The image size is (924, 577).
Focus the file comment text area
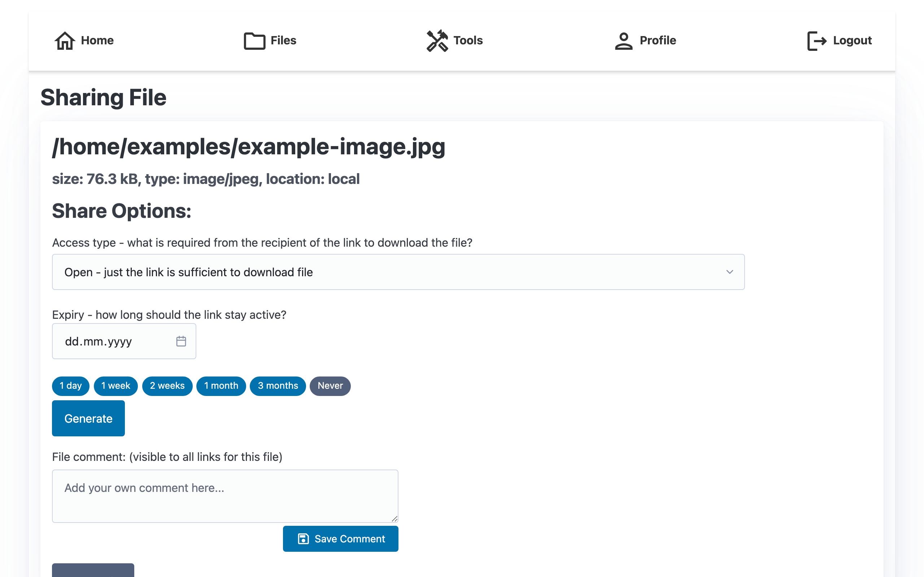pos(225,496)
